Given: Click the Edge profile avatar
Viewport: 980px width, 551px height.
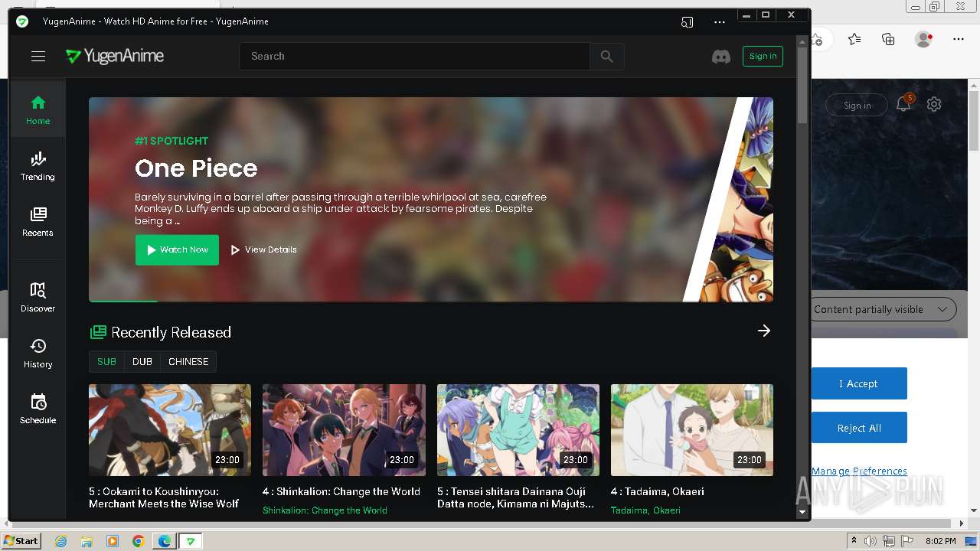Looking at the screenshot, I should click(923, 39).
